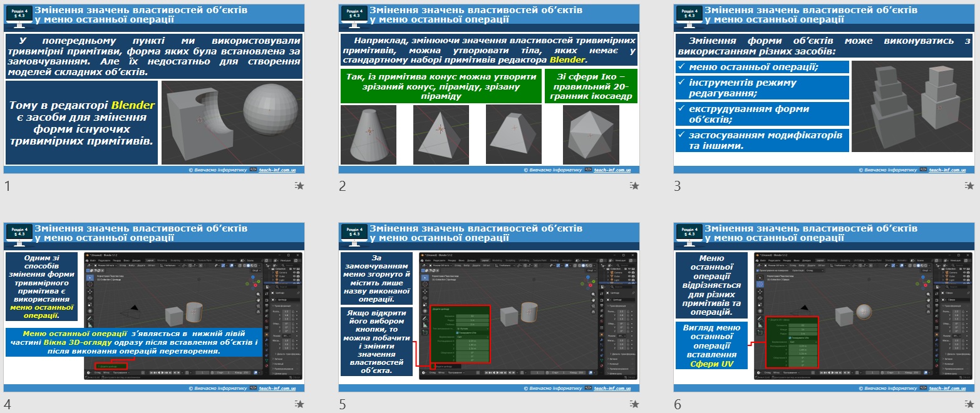Select the slide 1 thumbnail about Blender primitives
This screenshot has width=980, height=413.
(154, 89)
